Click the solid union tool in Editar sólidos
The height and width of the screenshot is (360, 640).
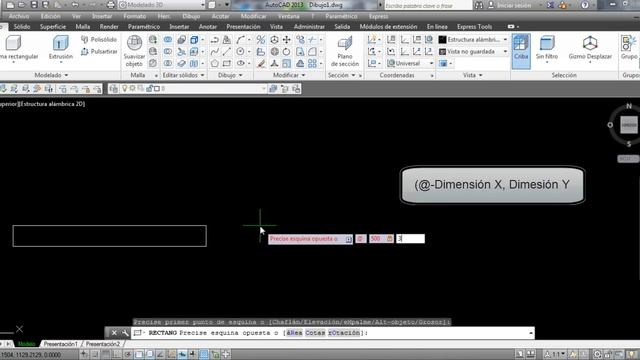[168, 40]
